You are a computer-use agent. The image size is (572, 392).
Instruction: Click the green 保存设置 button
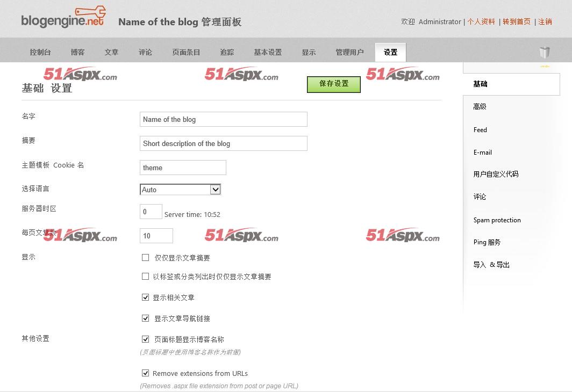[334, 84]
